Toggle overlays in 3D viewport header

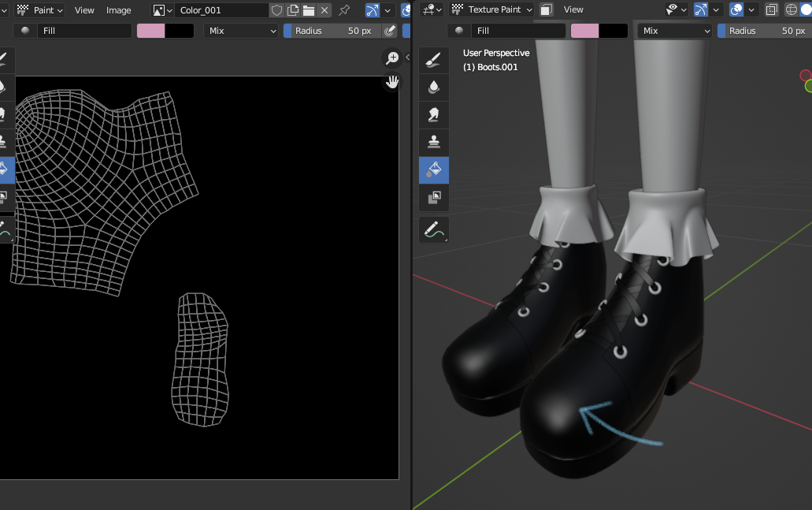736,9
